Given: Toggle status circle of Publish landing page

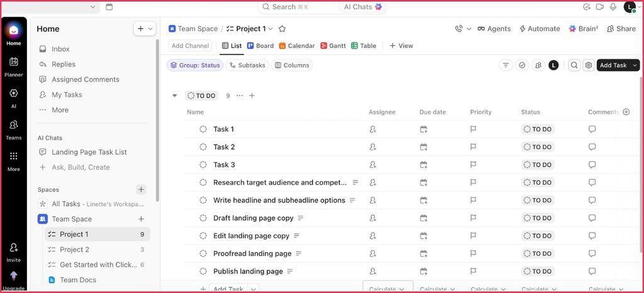Looking at the screenshot, I should click(x=203, y=271).
